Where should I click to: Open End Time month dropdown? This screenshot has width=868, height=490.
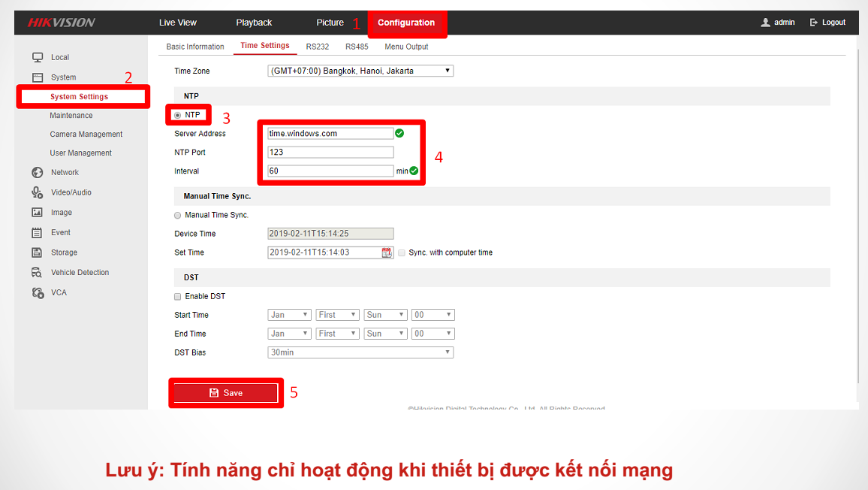click(290, 334)
